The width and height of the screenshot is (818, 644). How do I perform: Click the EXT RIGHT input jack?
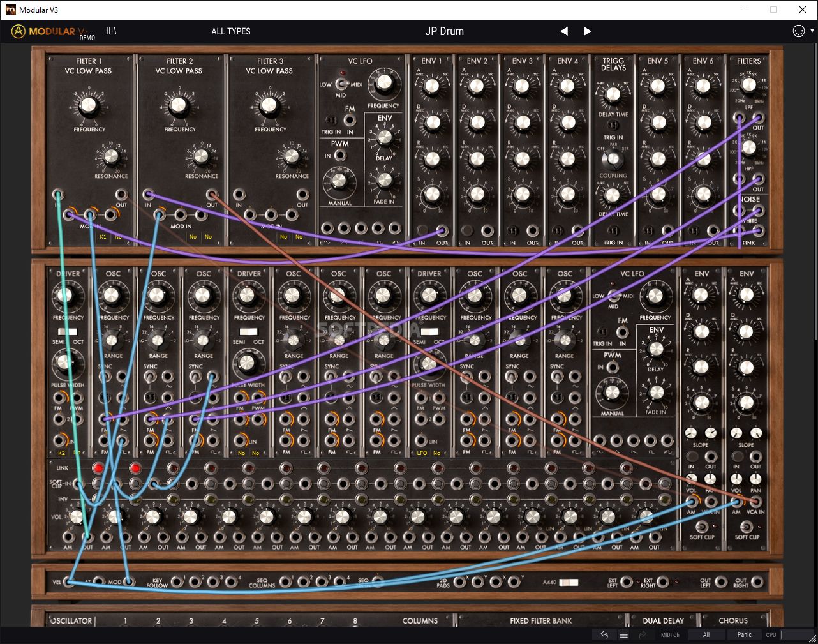[x=664, y=581]
